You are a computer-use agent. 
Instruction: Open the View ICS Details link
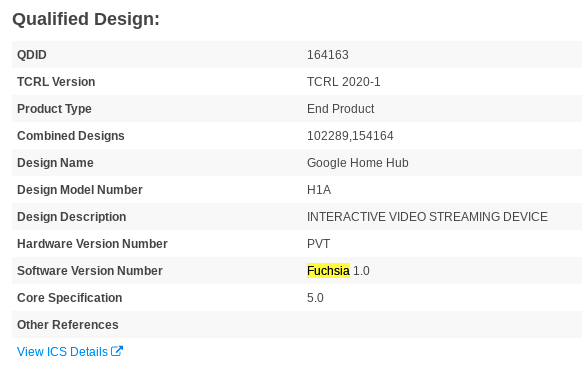tap(70, 352)
